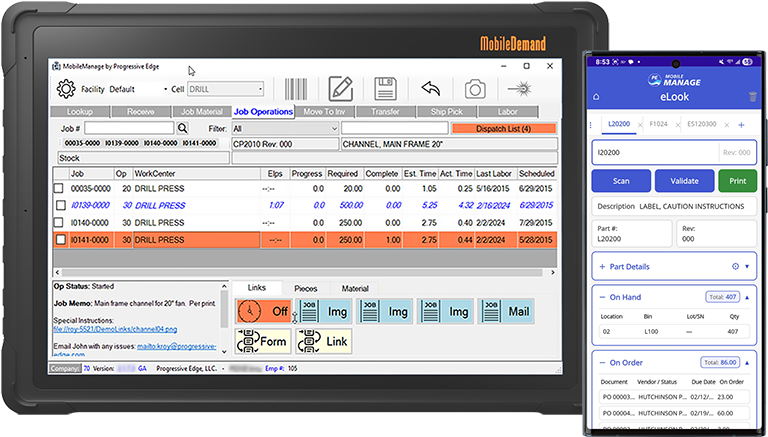Open the third Img job link button
This screenshot has height=437, width=768.
click(445, 311)
